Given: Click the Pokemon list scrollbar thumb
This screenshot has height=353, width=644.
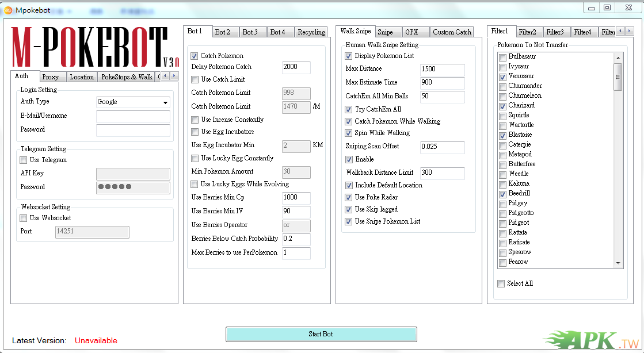Looking at the screenshot, I should pyautogui.click(x=618, y=76).
